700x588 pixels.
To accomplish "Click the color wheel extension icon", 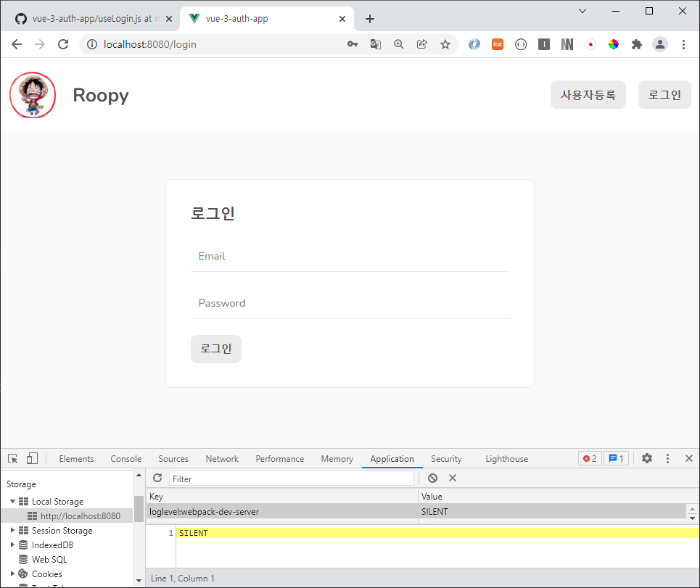I will coord(614,44).
